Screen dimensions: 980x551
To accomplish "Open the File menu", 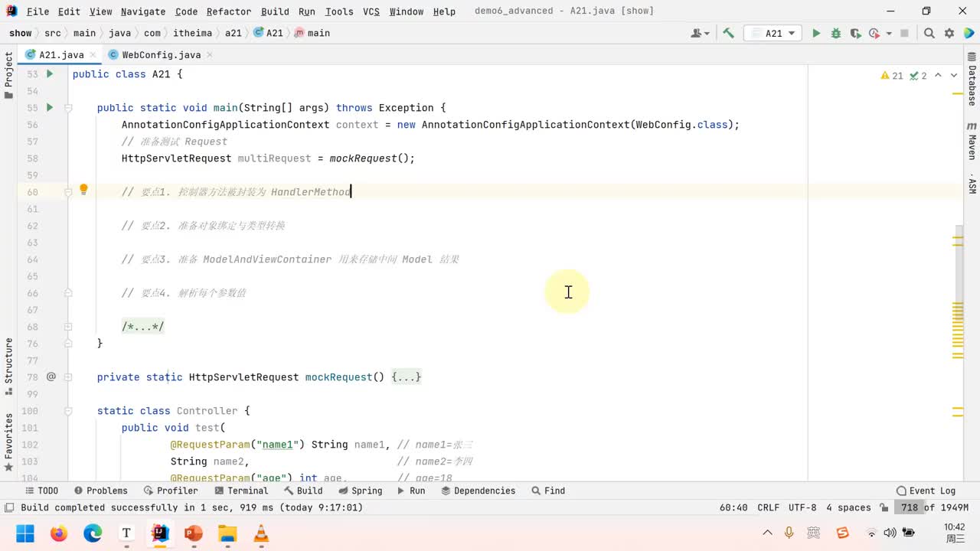I will [x=38, y=11].
